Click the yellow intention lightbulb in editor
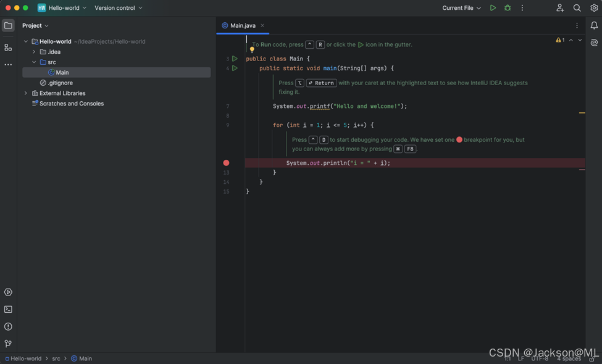This screenshot has width=602, height=364. pos(252,50)
